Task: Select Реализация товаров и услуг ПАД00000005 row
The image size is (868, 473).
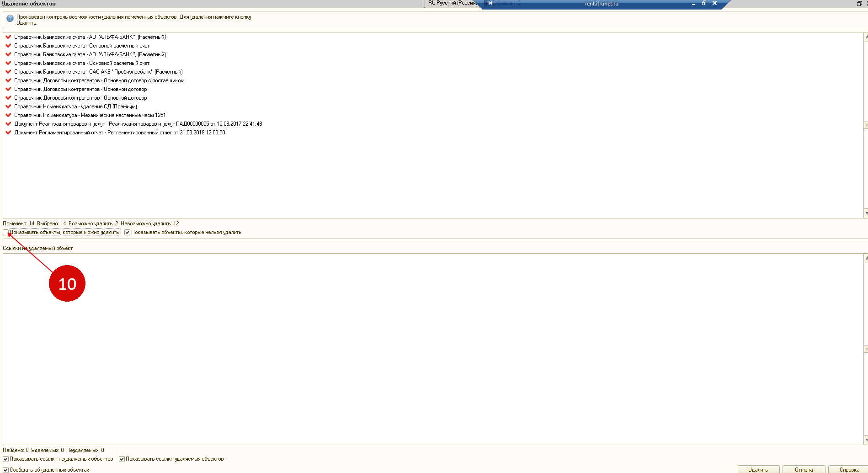Action: 138,124
